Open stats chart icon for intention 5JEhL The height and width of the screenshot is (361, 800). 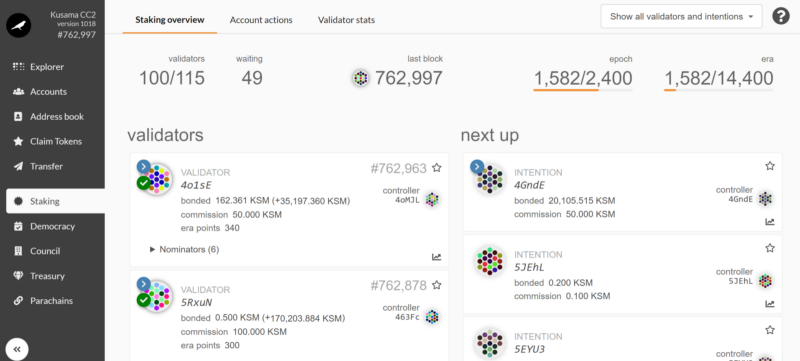[x=770, y=304]
